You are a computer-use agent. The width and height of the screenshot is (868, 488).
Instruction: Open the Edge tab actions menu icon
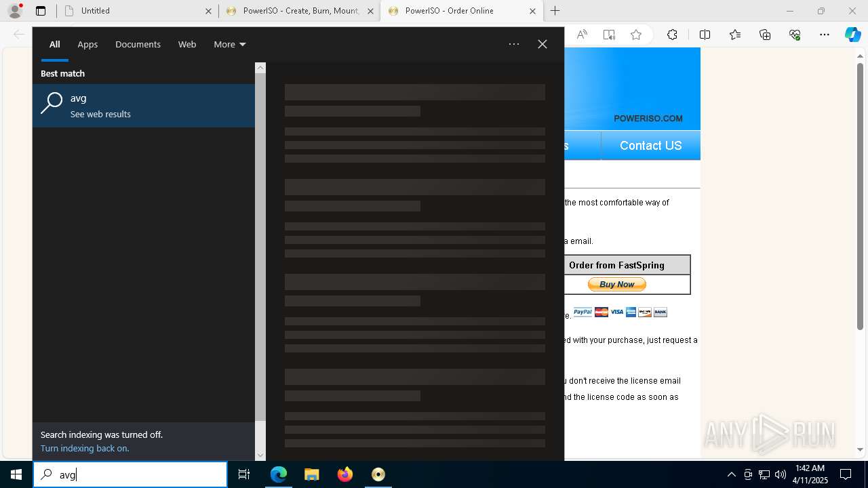click(41, 11)
